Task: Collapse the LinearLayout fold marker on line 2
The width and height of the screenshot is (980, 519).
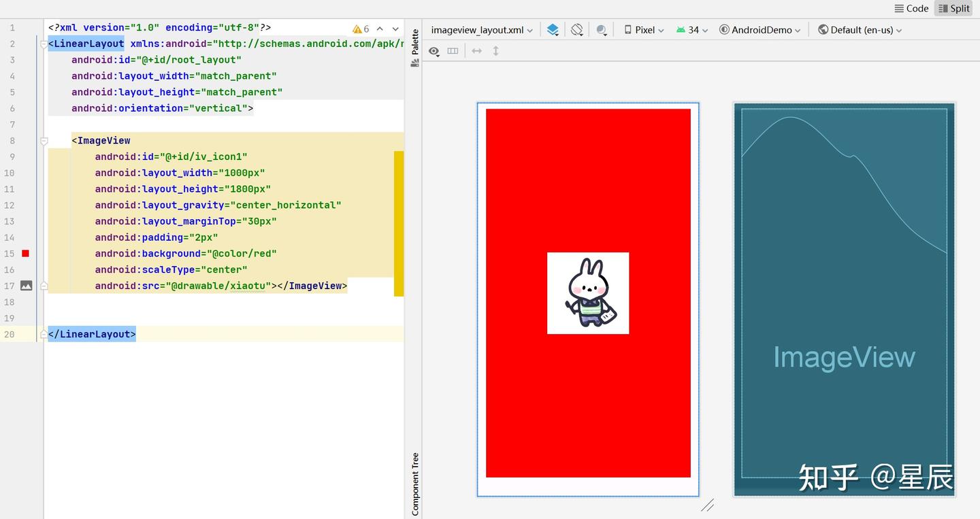Action: 44,44
